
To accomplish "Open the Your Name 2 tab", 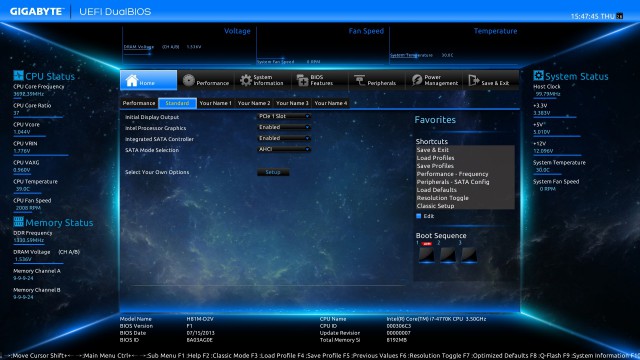I will point(254,103).
